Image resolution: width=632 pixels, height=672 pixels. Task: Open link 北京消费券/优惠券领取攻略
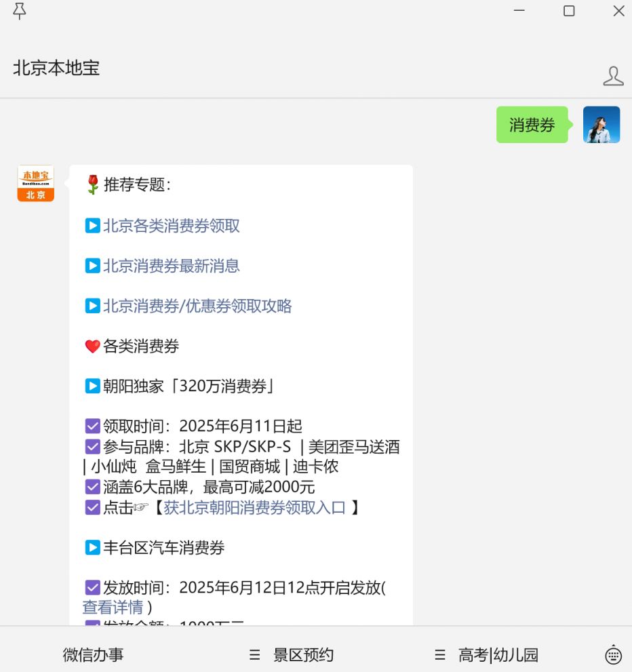coord(197,306)
